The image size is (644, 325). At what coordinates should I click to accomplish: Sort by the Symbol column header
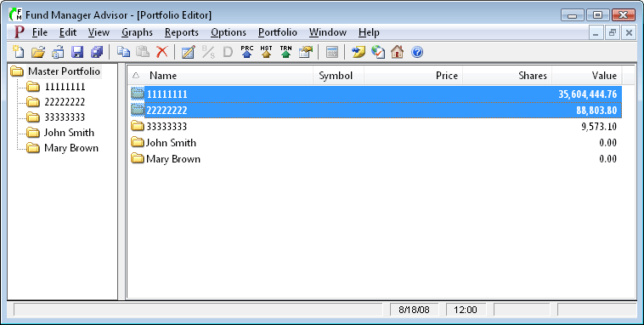coord(338,76)
